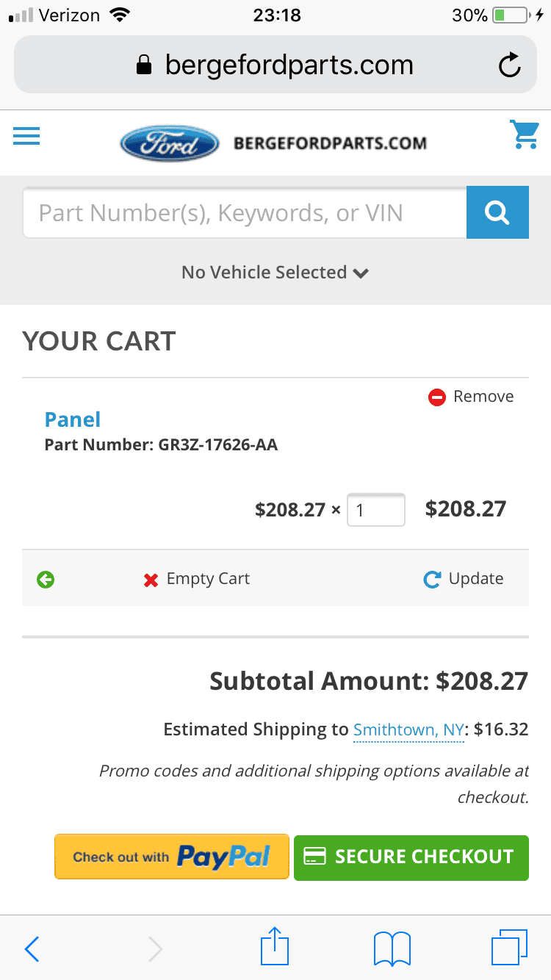Empty the entire cart
Screen dimensions: 551x980
point(196,579)
